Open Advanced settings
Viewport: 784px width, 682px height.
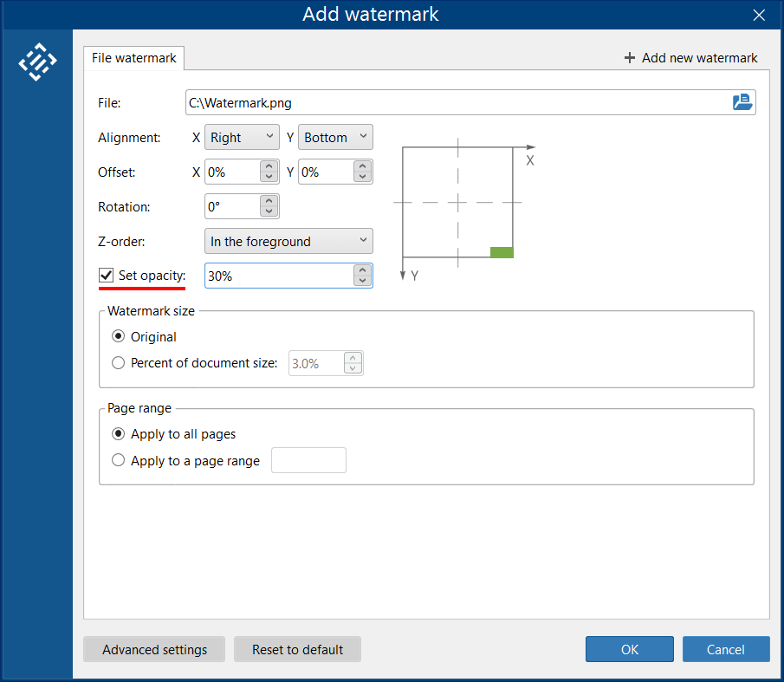[154, 649]
